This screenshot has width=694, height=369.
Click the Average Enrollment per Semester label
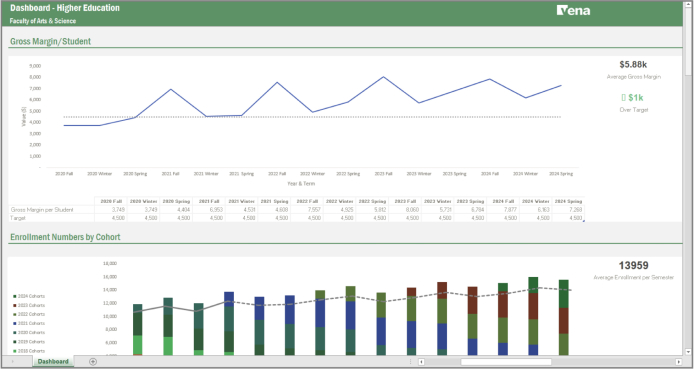(633, 277)
